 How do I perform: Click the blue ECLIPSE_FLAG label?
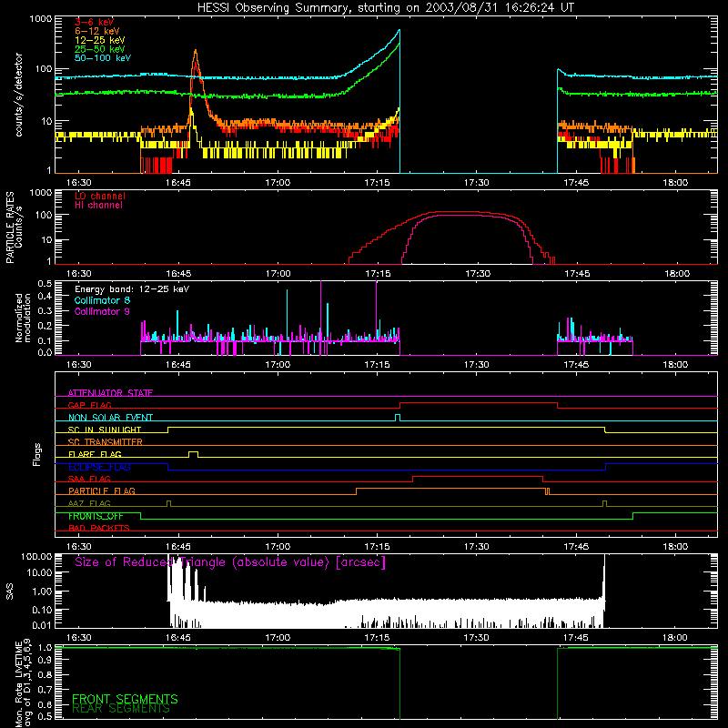(99, 467)
